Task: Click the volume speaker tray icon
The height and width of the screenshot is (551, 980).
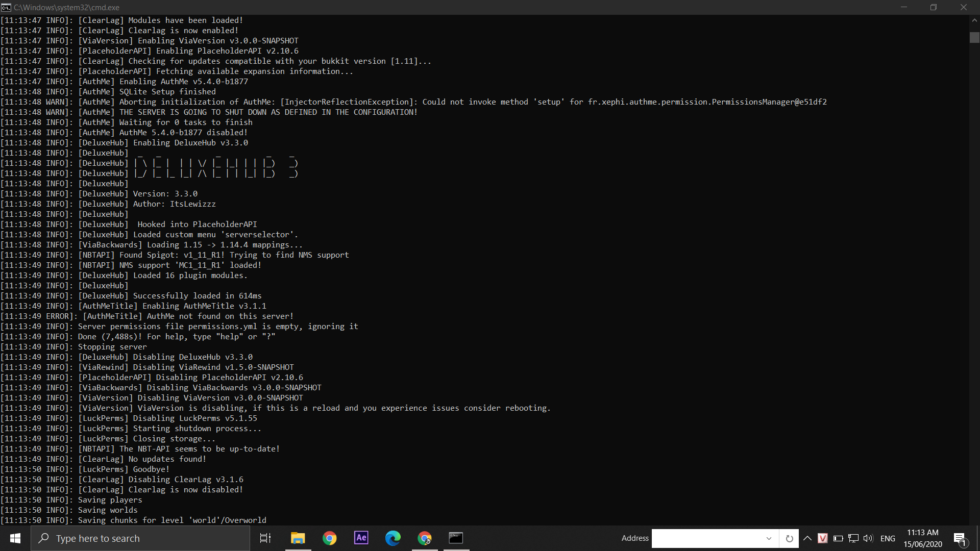Action: click(868, 538)
